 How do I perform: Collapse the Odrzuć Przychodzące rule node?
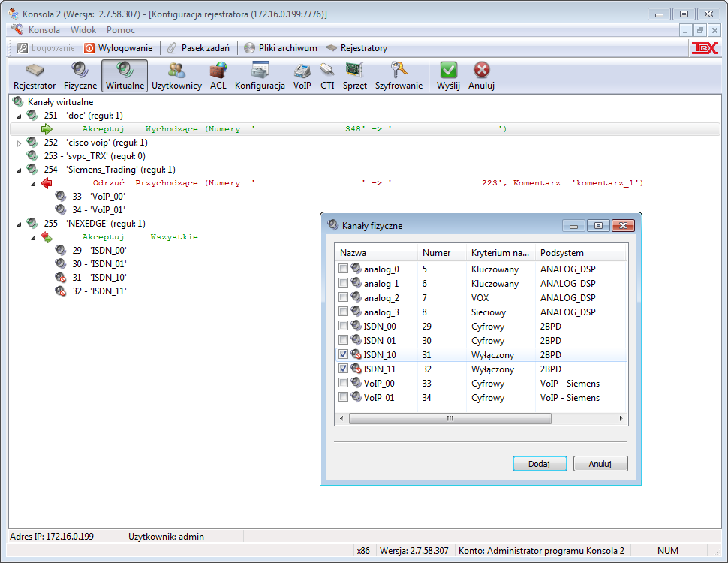[34, 184]
